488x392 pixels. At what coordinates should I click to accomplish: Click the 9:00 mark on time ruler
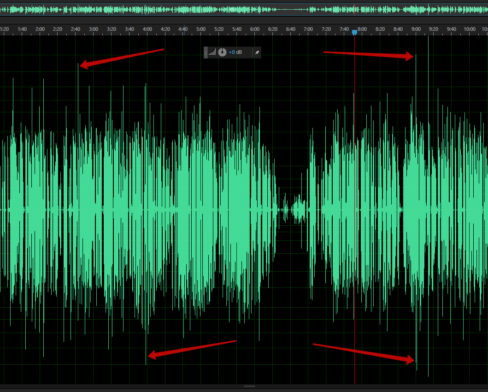point(416,29)
